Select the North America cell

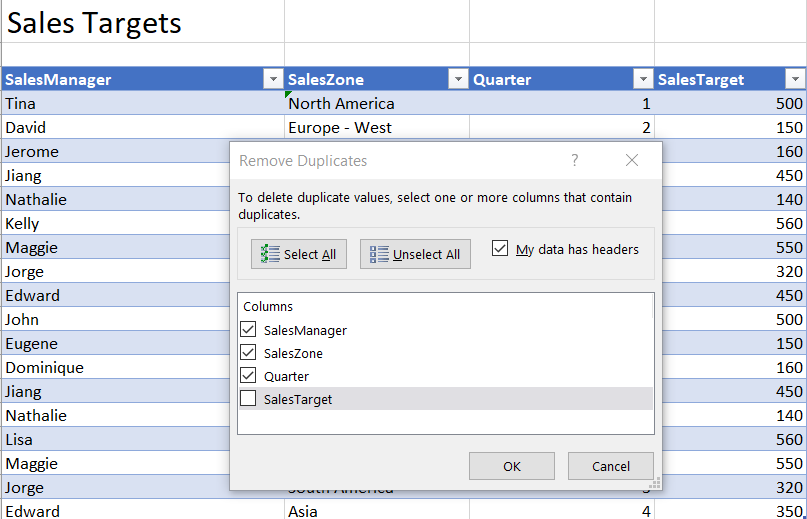[377, 103]
